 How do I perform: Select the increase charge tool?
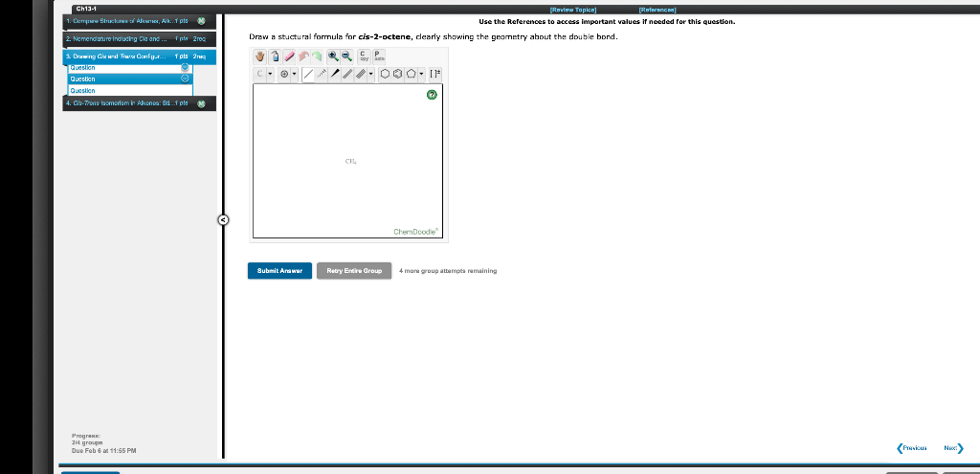pyautogui.click(x=284, y=74)
